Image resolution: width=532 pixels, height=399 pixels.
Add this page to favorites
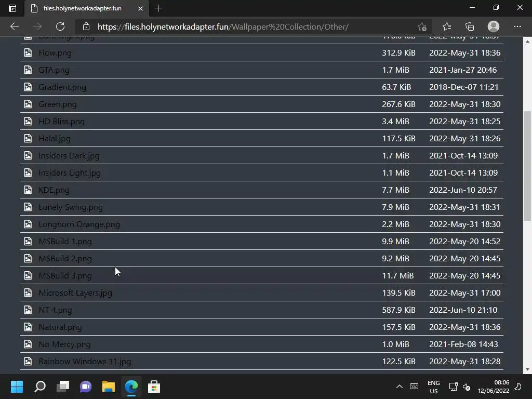coord(422,26)
